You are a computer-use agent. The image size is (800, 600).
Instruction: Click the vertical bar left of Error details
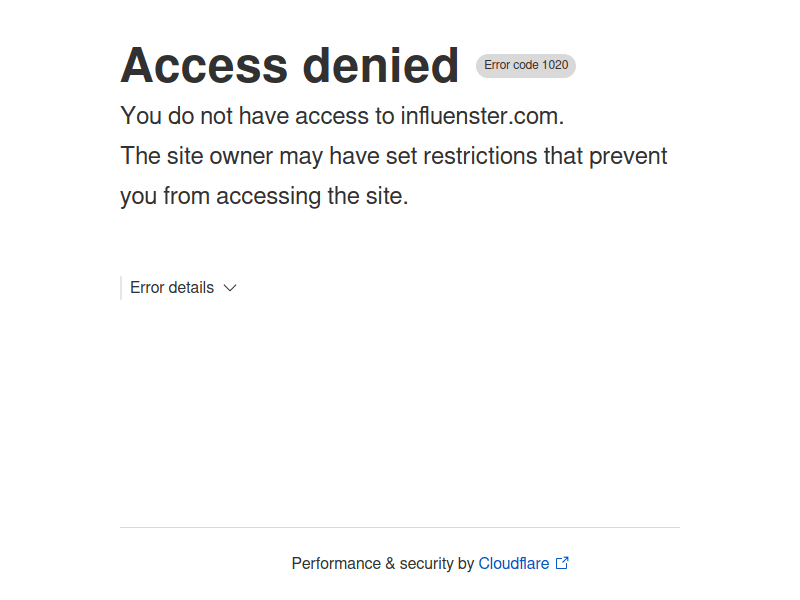click(x=121, y=288)
